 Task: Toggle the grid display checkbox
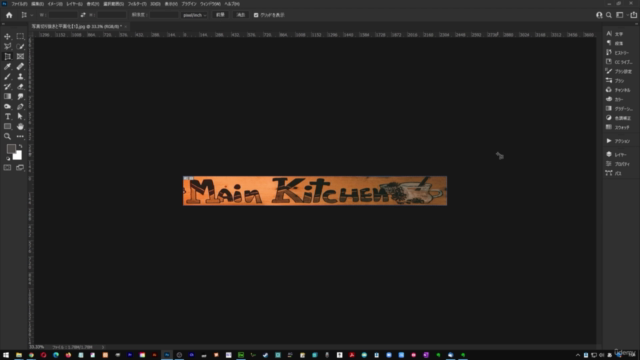tap(256, 15)
